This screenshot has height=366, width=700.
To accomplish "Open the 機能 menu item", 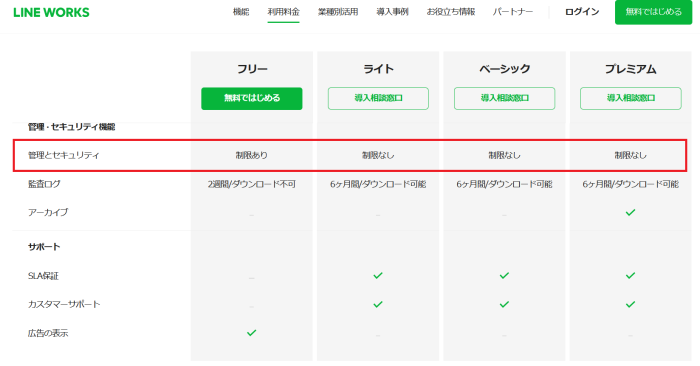I will pos(241,12).
